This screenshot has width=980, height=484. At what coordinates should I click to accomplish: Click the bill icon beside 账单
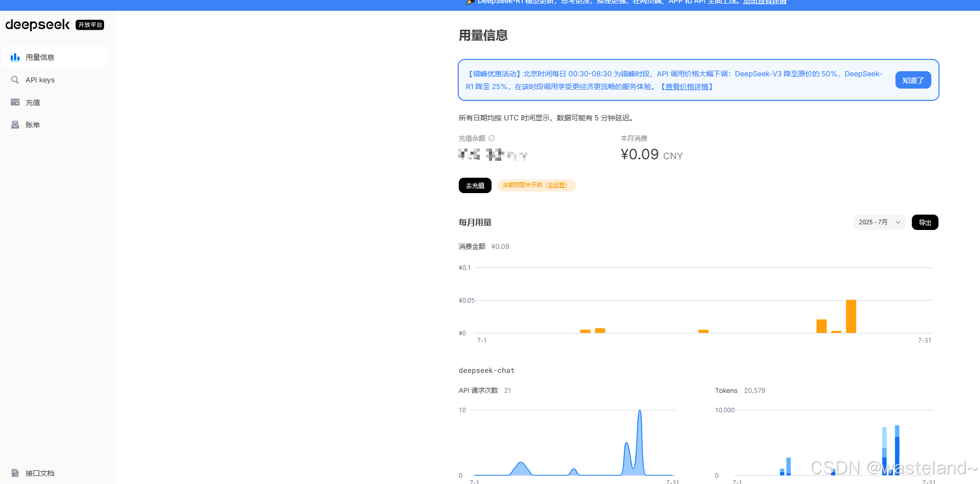click(x=15, y=125)
